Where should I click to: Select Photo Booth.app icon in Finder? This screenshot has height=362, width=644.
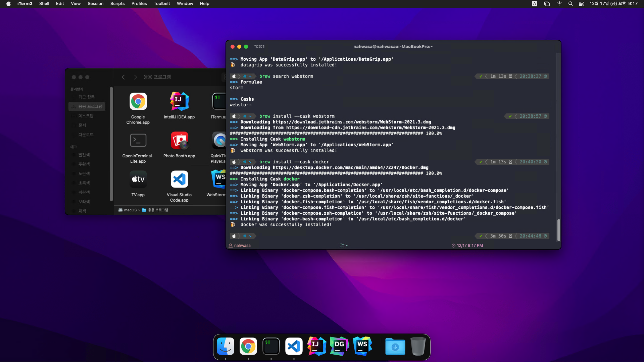click(179, 140)
